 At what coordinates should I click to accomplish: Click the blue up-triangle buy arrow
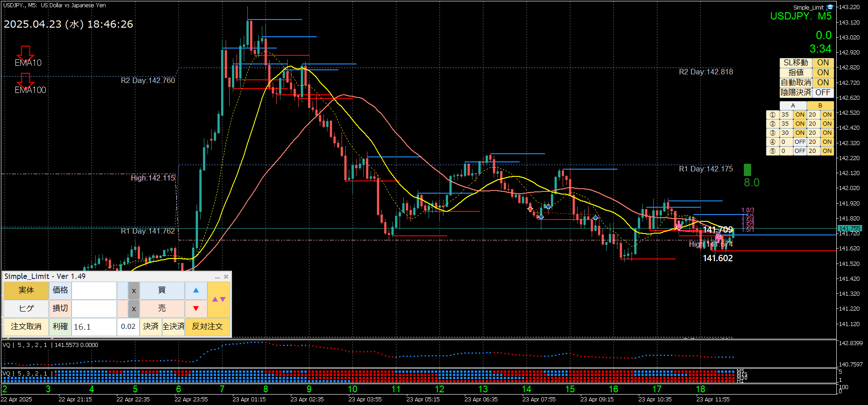tap(196, 290)
